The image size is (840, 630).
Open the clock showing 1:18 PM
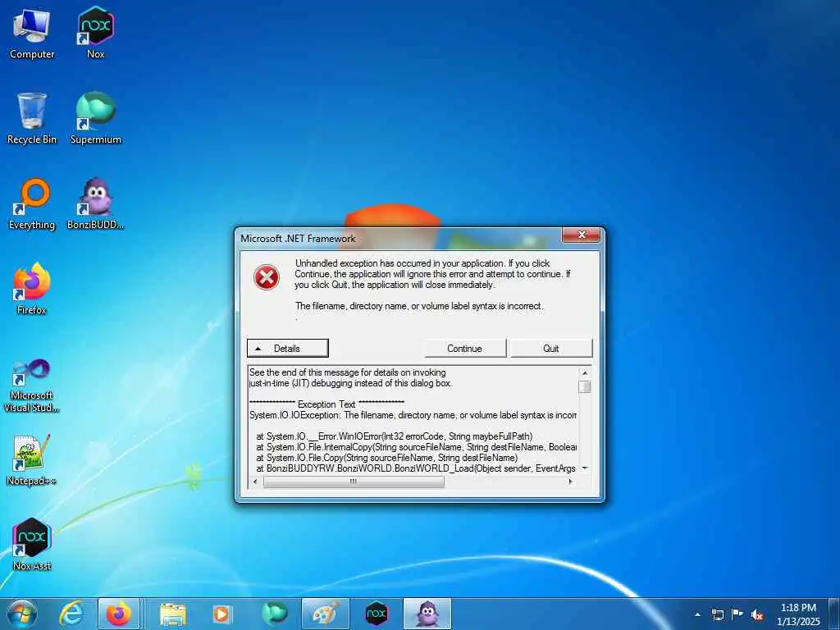tap(798, 614)
